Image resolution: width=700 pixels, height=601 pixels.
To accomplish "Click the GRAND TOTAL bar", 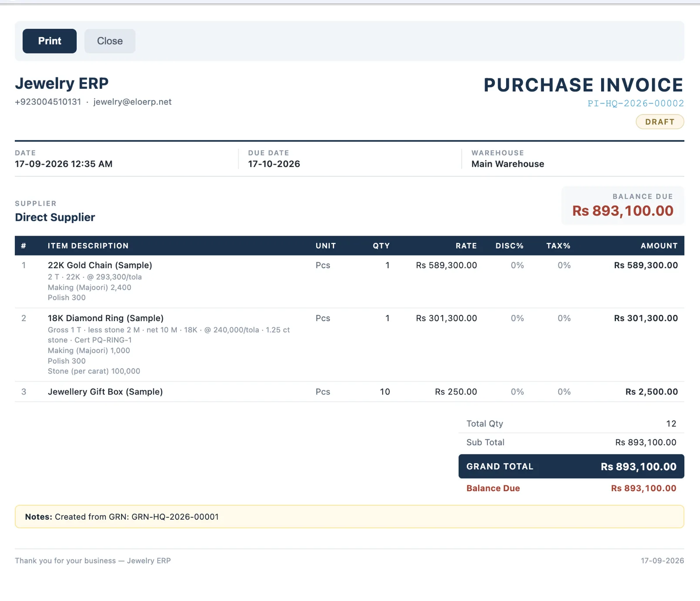I will click(571, 466).
